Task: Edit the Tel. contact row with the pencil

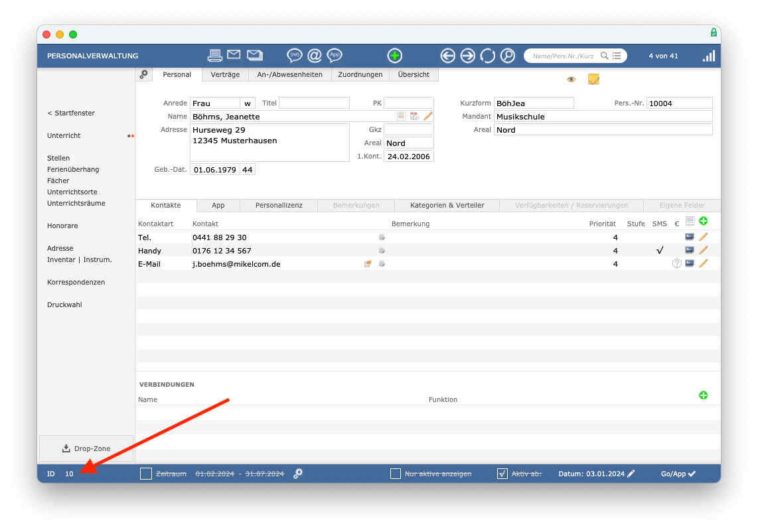Action: [704, 237]
